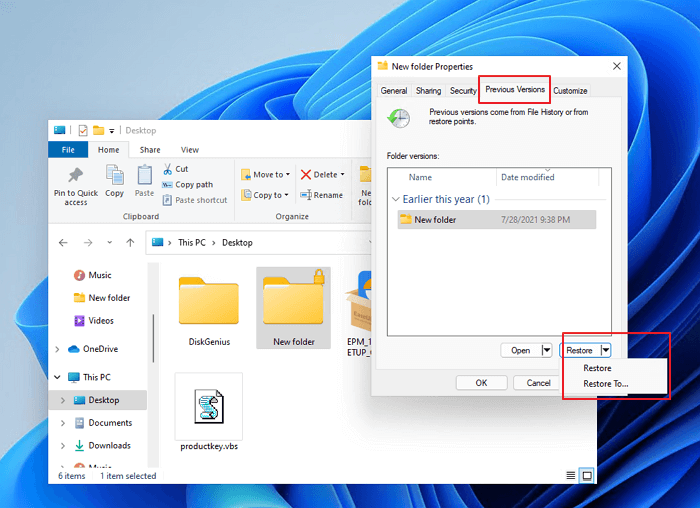
Task: Switch to large icons view in status bar
Action: pyautogui.click(x=587, y=475)
